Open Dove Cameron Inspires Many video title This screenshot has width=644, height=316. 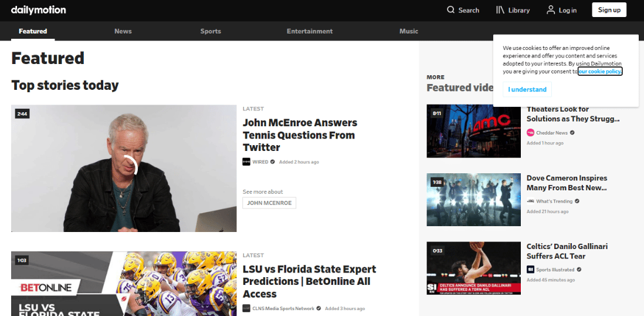(567, 183)
